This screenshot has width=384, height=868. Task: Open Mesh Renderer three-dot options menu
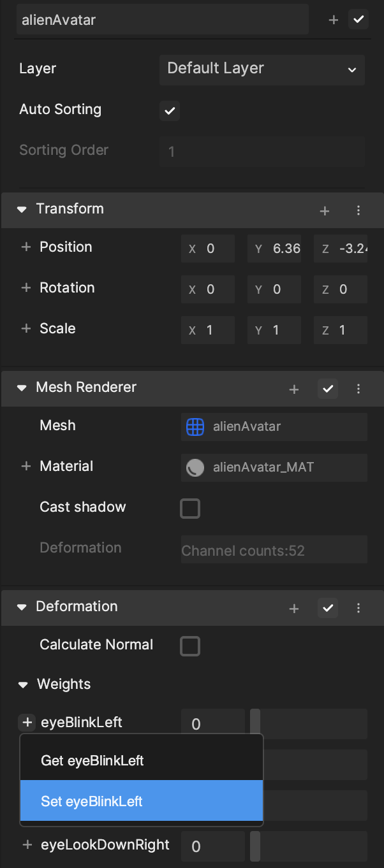click(358, 389)
